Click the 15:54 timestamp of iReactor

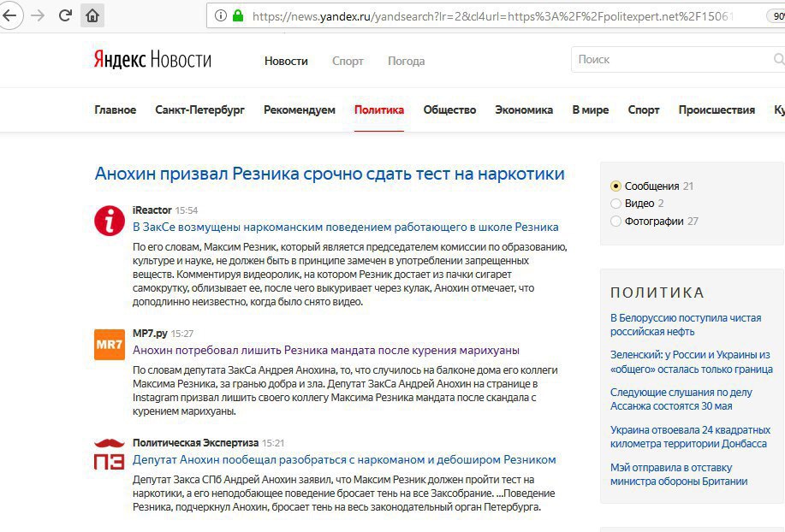coord(187,210)
